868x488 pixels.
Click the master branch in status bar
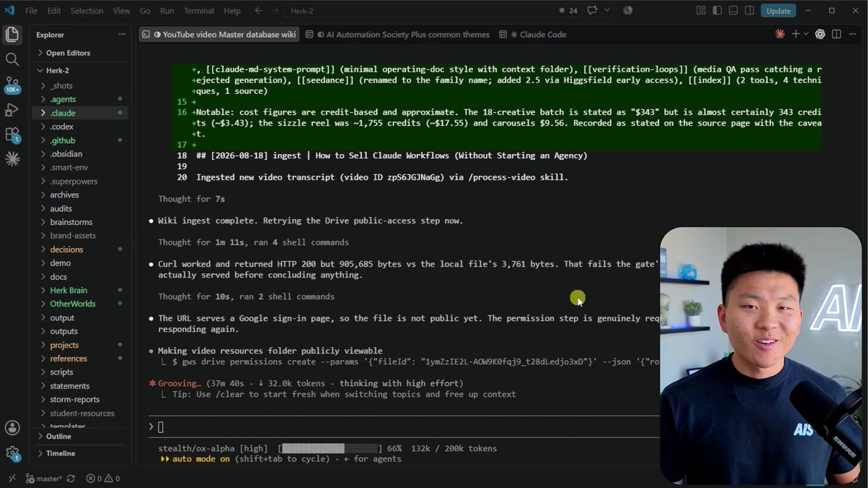[44, 479]
